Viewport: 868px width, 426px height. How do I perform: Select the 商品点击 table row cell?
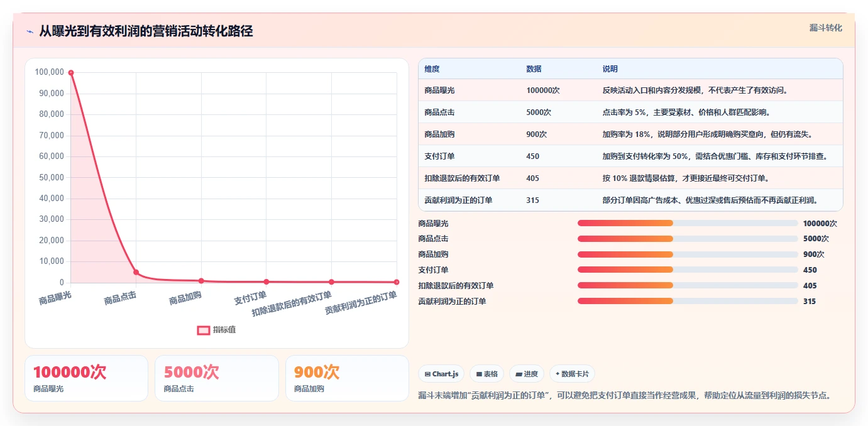tap(470, 112)
